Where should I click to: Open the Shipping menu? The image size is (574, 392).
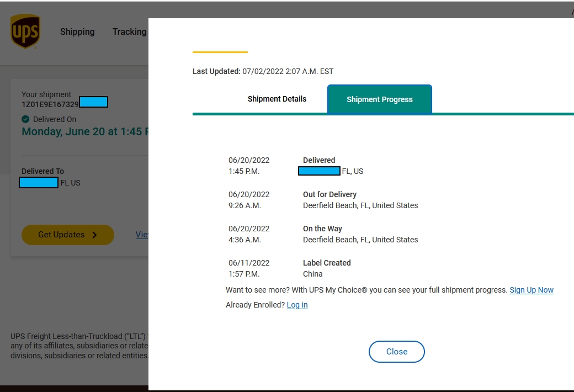[x=77, y=32]
